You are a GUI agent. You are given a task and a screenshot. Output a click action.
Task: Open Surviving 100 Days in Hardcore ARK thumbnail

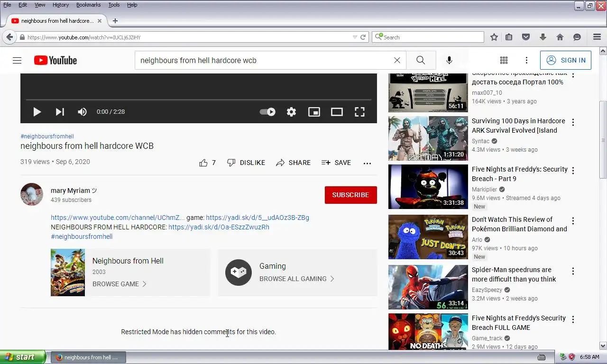pyautogui.click(x=428, y=138)
